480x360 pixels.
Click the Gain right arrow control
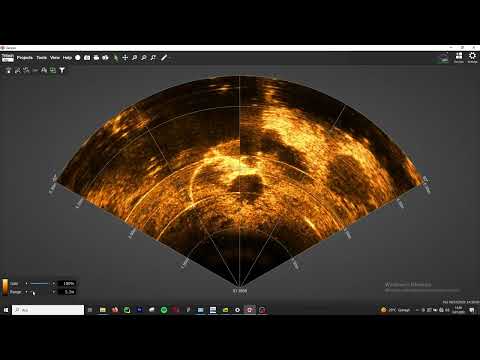[54, 284]
